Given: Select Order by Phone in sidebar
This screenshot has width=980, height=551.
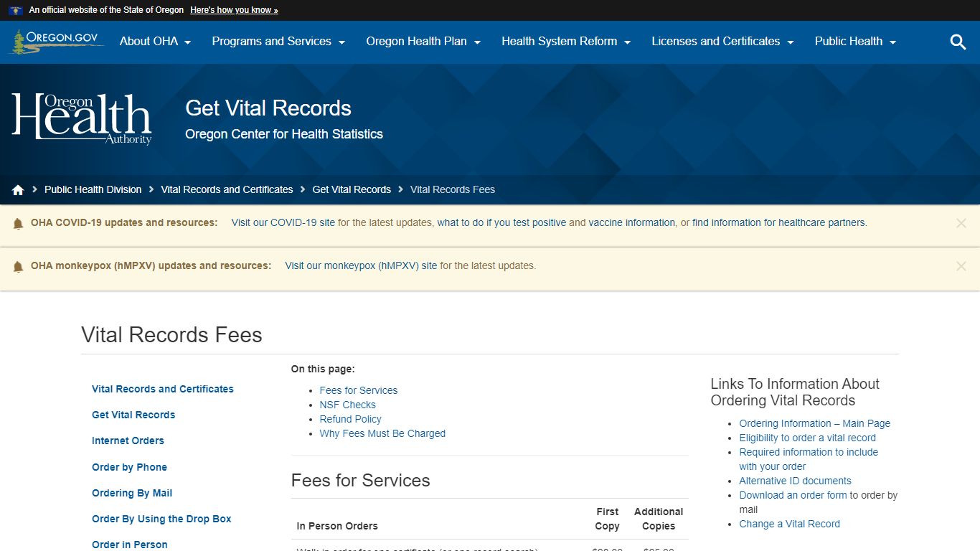Looking at the screenshot, I should click(129, 467).
